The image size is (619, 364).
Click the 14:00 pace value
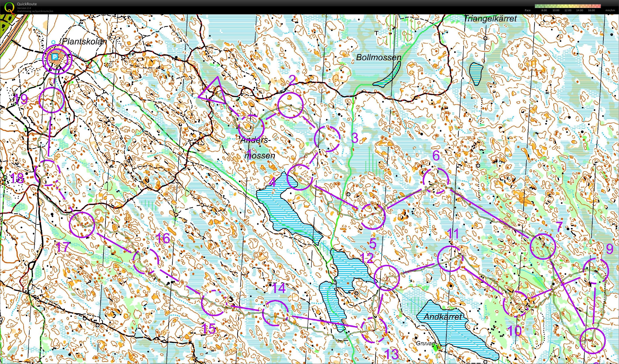click(580, 10)
